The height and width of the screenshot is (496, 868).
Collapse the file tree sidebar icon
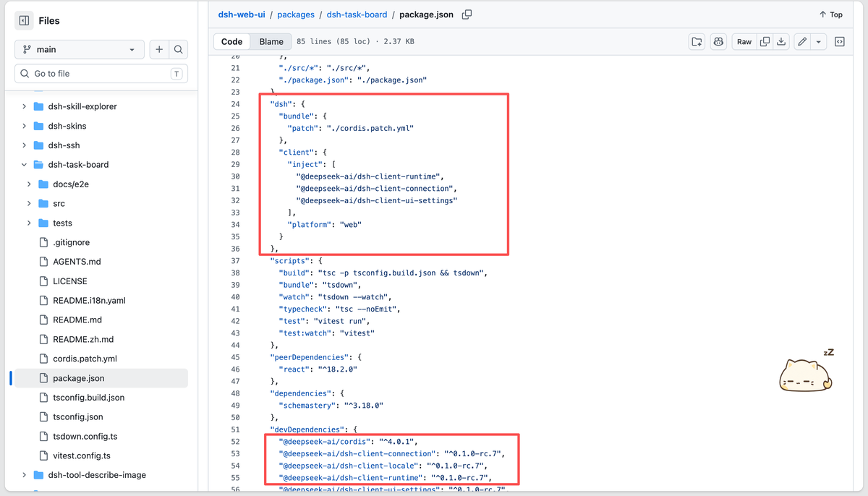(24, 21)
